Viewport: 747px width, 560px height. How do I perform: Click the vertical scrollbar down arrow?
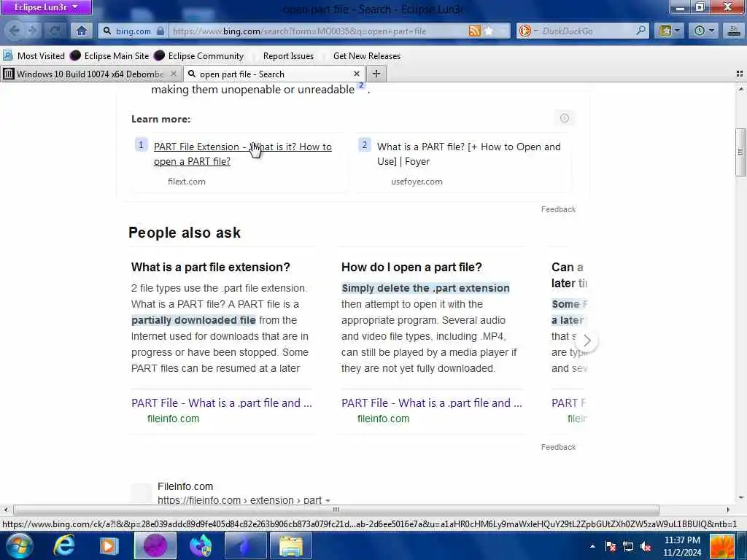[740, 498]
